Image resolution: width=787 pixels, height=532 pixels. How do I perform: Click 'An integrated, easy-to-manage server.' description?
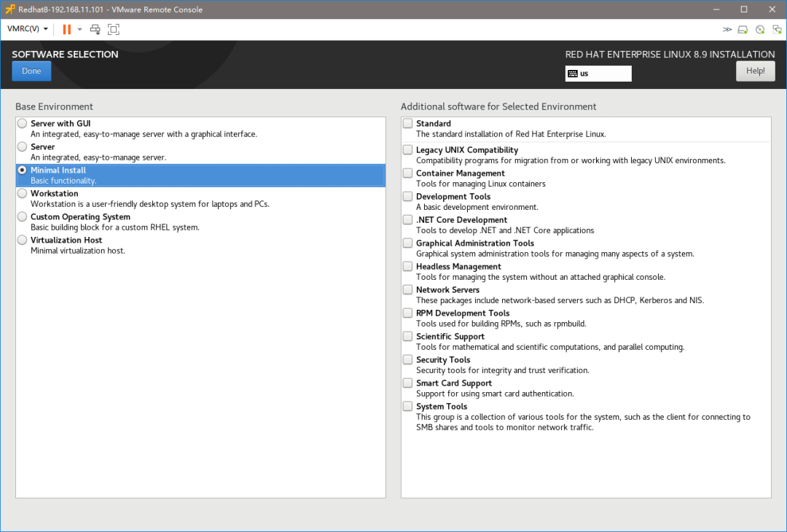click(98, 157)
